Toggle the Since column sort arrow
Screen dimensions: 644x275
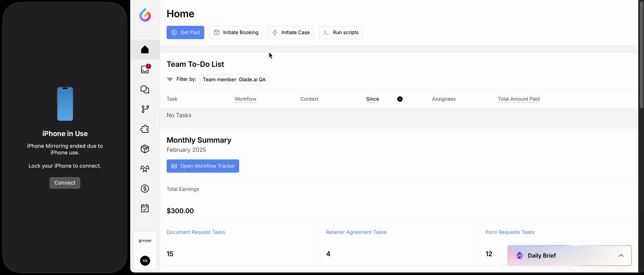click(400, 99)
